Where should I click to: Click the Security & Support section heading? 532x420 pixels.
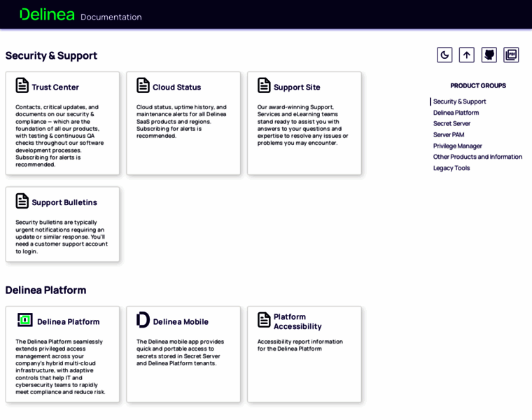pos(51,55)
